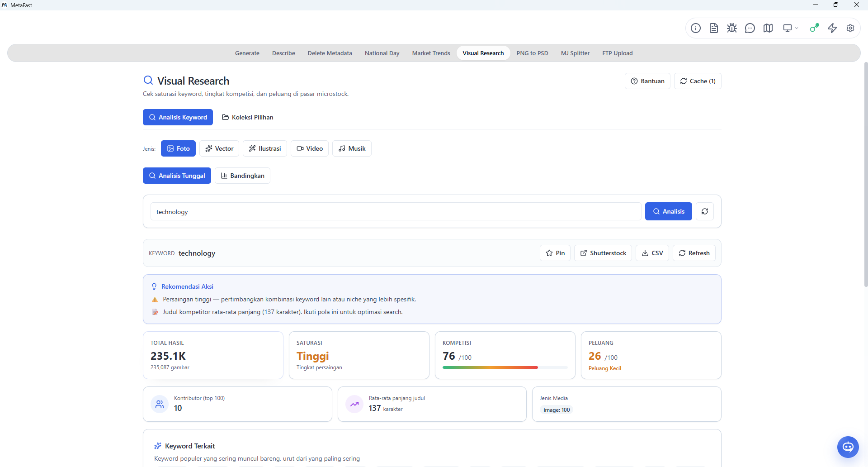Click the image: 100 media badge
Viewport: 868px width, 467px height.
[557, 410]
